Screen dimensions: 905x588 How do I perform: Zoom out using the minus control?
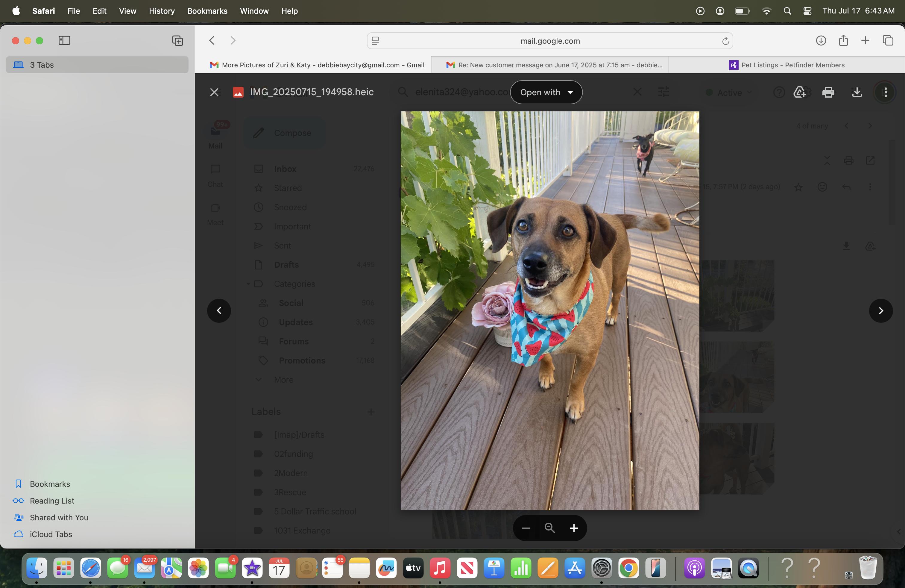point(526,528)
